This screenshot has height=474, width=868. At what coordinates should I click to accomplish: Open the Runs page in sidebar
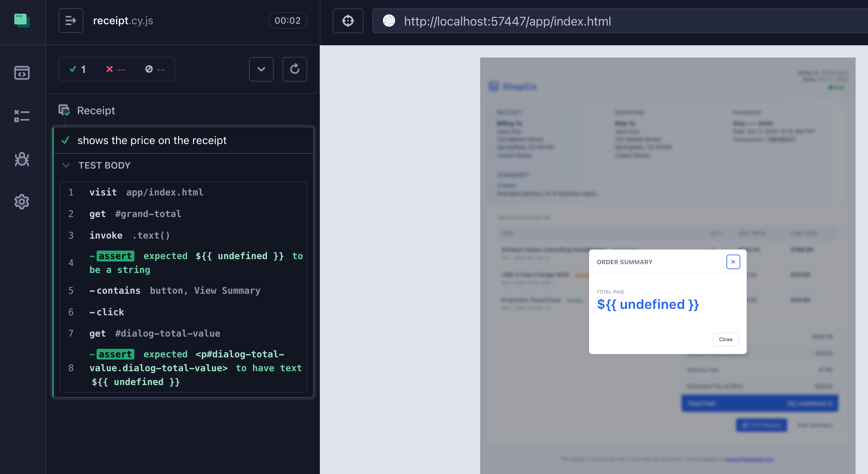pyautogui.click(x=22, y=116)
